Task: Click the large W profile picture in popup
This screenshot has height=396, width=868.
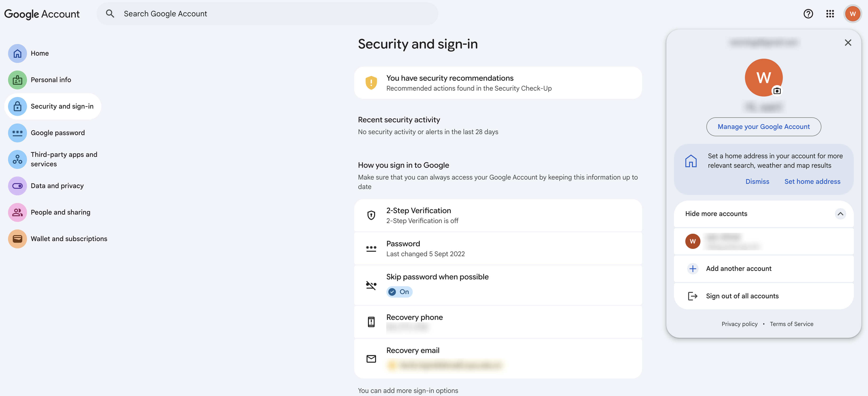Action: click(x=764, y=78)
